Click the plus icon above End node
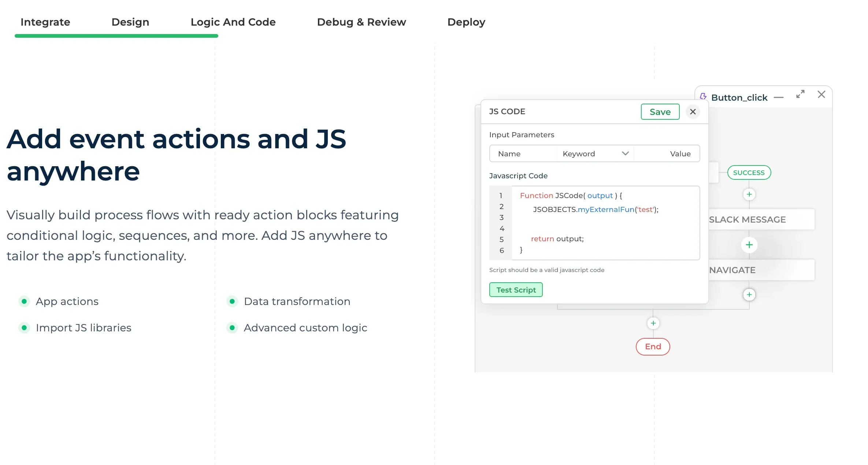 click(653, 323)
